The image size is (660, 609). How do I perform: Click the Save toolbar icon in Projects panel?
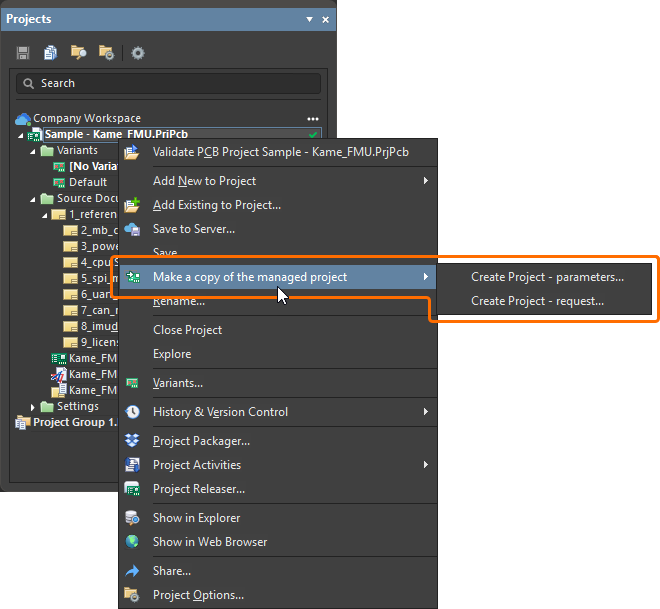23,53
